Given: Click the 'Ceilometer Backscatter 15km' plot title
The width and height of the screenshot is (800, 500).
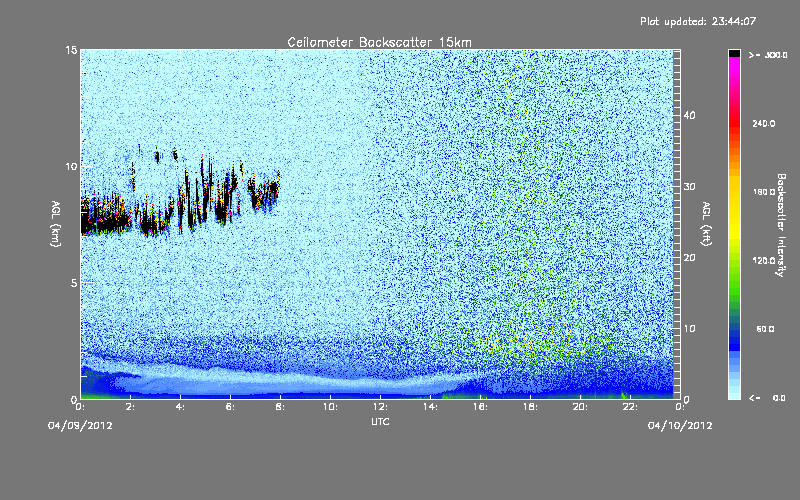Looking at the screenshot, I should [379, 42].
